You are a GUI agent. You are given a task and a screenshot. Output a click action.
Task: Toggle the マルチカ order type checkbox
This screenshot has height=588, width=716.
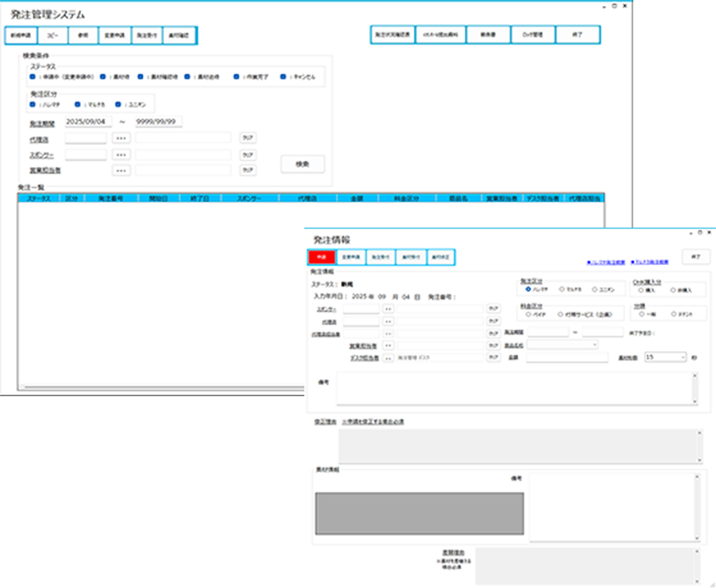77,105
